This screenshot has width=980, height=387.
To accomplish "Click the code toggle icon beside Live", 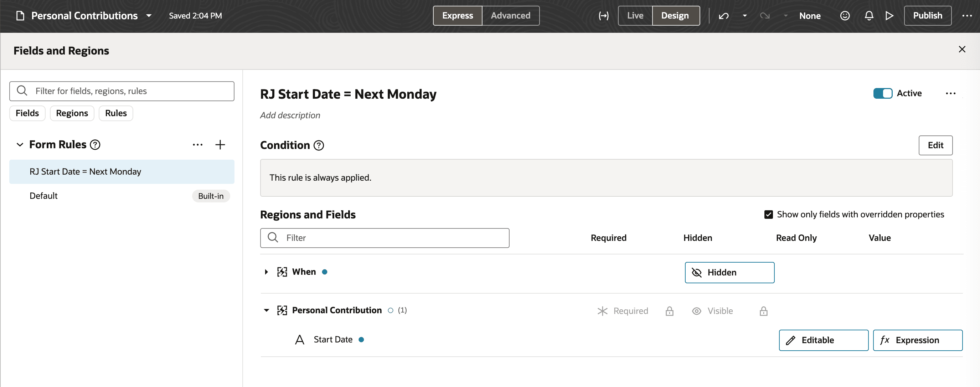I will [603, 16].
